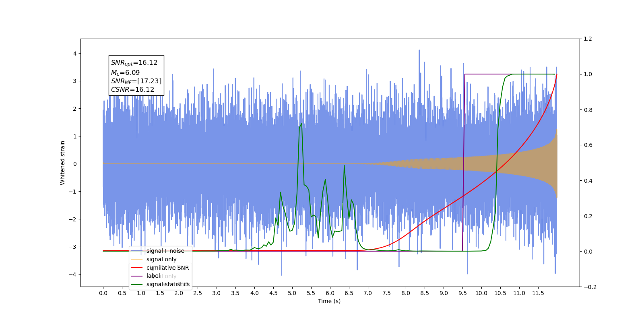Click the −4 tick on left strain axis
This screenshot has width=644, height=322.
pos(72,275)
